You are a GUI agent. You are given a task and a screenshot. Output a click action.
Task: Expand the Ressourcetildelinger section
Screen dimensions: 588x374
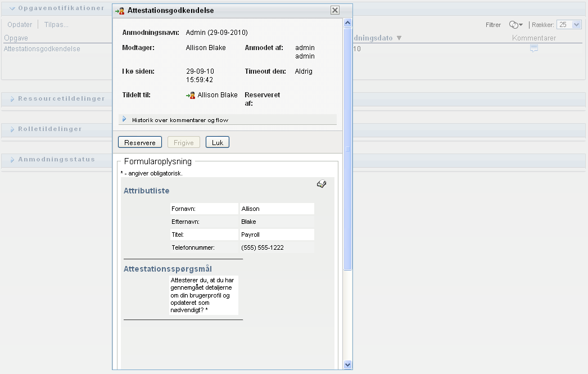12,99
